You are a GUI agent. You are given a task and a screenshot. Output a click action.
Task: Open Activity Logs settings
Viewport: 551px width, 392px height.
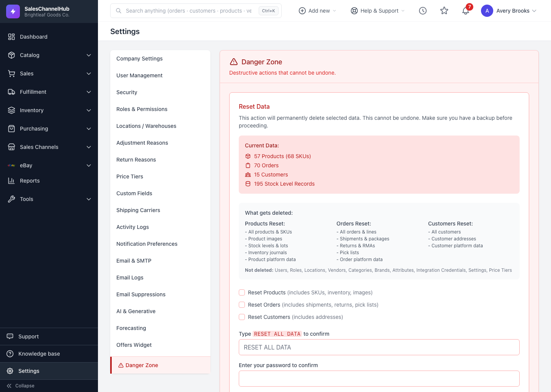pyautogui.click(x=160, y=227)
